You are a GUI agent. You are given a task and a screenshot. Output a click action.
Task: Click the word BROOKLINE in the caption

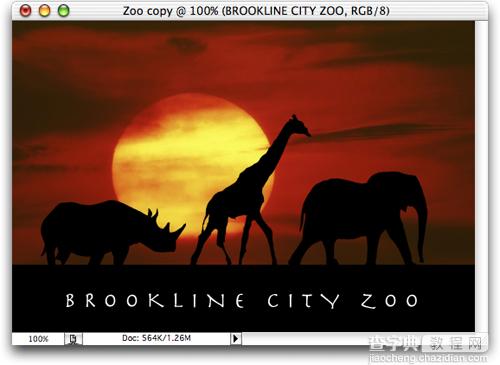[155, 301]
